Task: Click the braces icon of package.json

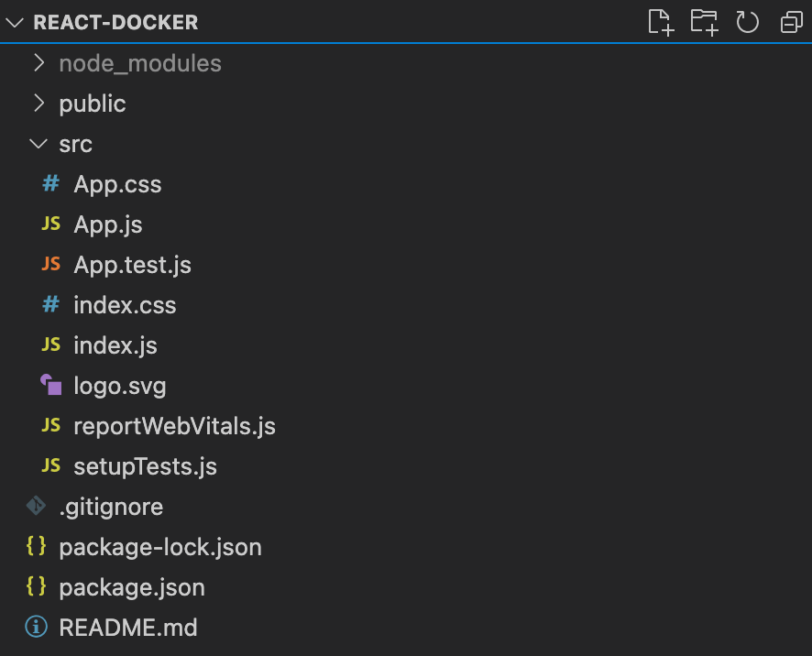Action: coord(36,586)
